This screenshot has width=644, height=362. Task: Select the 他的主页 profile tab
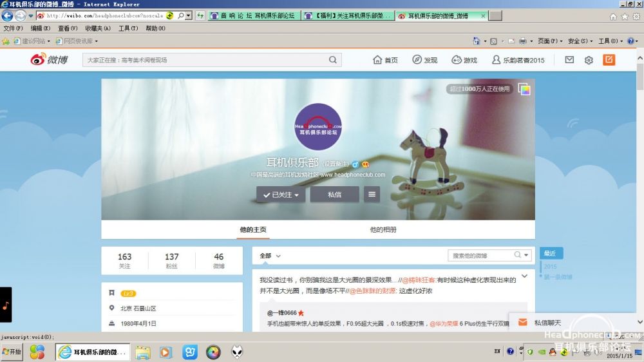[x=253, y=229]
